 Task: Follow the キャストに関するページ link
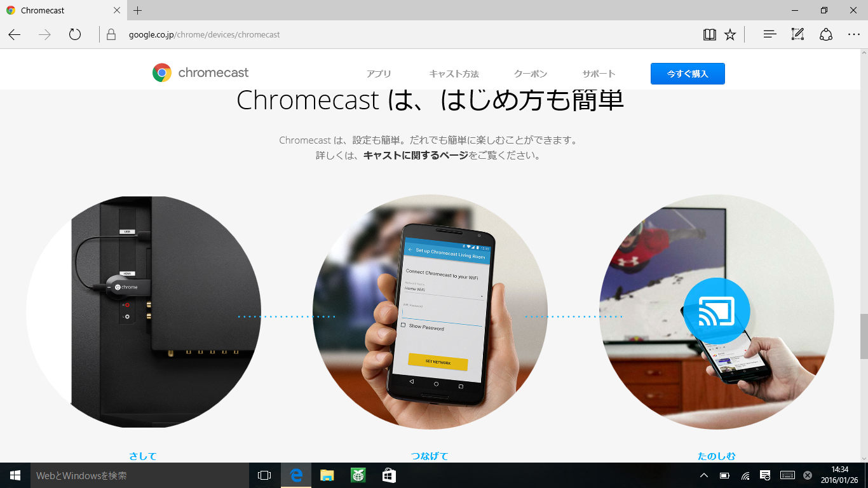pyautogui.click(x=416, y=155)
